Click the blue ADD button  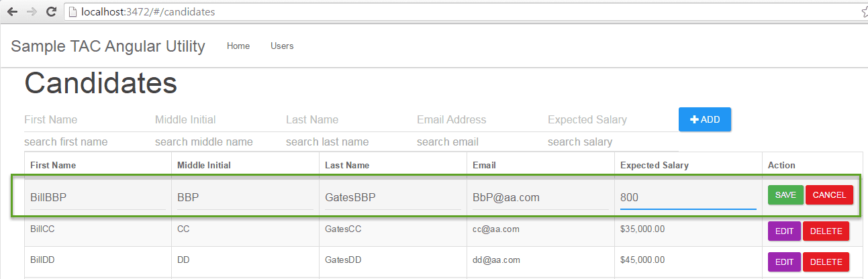tap(705, 119)
